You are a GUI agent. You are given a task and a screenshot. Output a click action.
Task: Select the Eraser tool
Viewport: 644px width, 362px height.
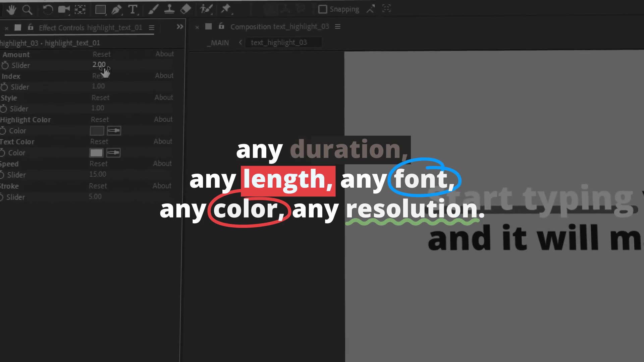click(185, 9)
